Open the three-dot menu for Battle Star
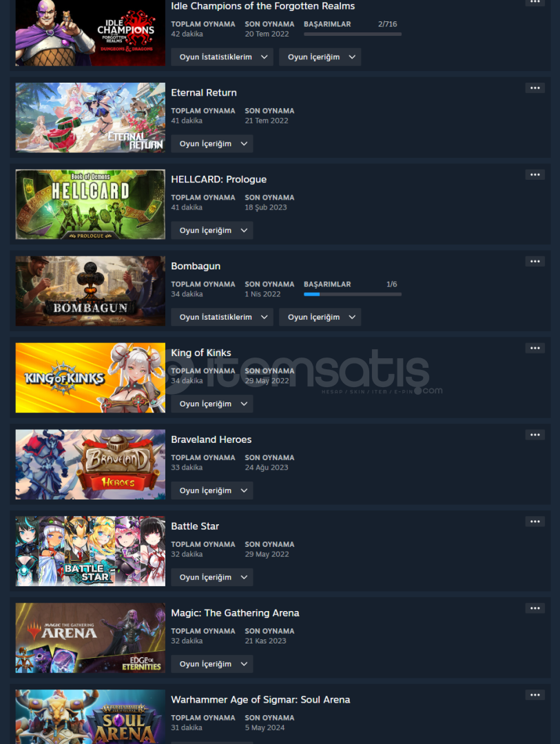 point(535,521)
